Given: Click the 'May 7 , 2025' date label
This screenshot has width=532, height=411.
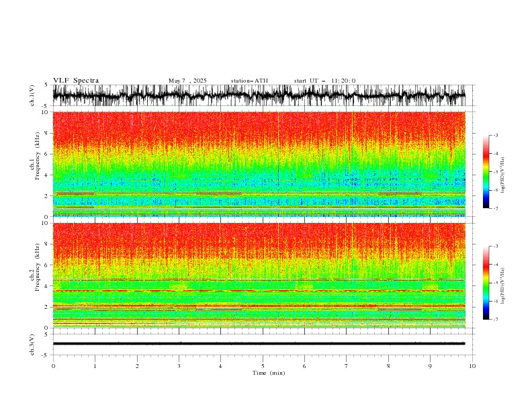Looking at the screenshot, I should [x=187, y=81].
